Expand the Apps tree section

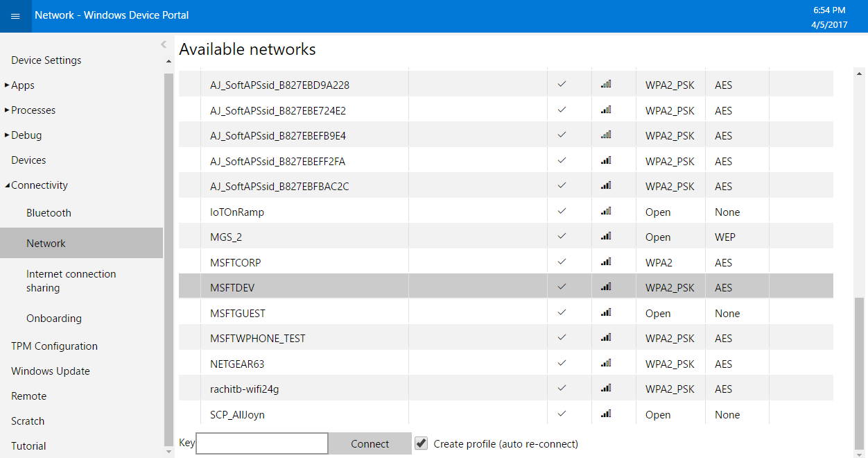click(x=7, y=85)
